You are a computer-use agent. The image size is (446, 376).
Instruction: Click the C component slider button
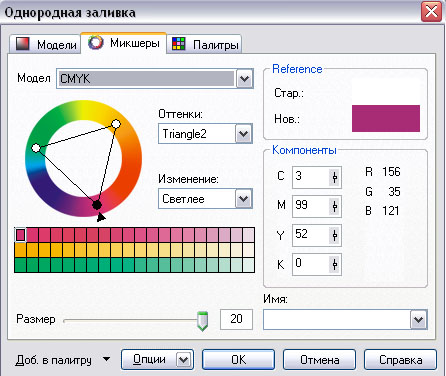pyautogui.click(x=335, y=177)
